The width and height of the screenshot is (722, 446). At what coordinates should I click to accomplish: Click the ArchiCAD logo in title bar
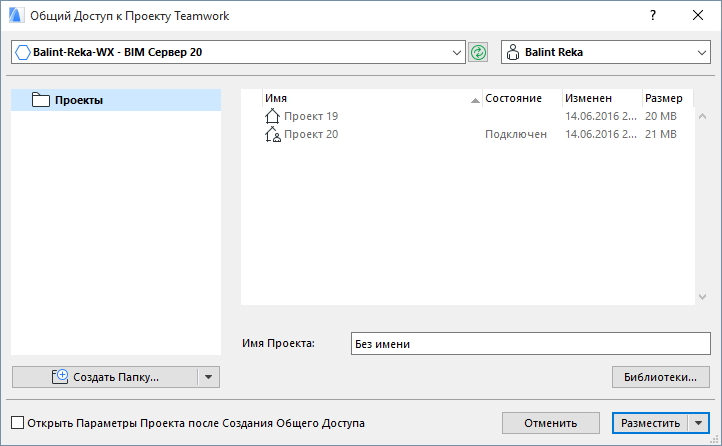15,16
